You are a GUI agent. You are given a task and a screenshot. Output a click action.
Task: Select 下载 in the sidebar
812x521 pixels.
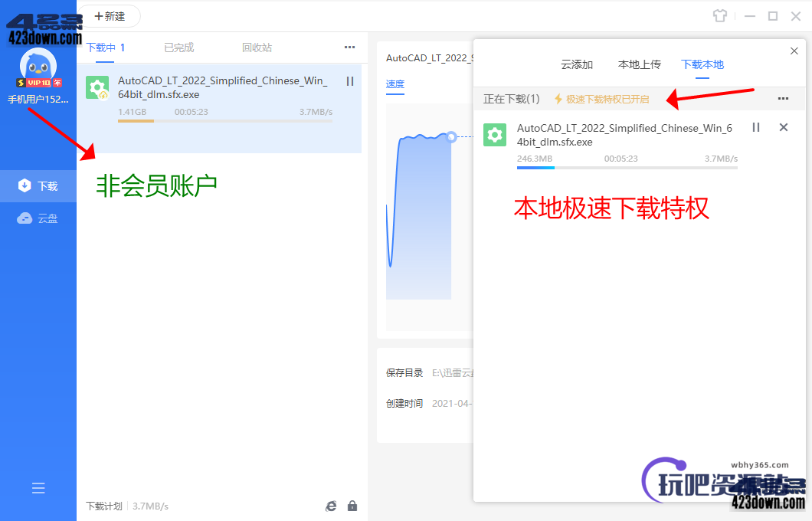(x=38, y=186)
